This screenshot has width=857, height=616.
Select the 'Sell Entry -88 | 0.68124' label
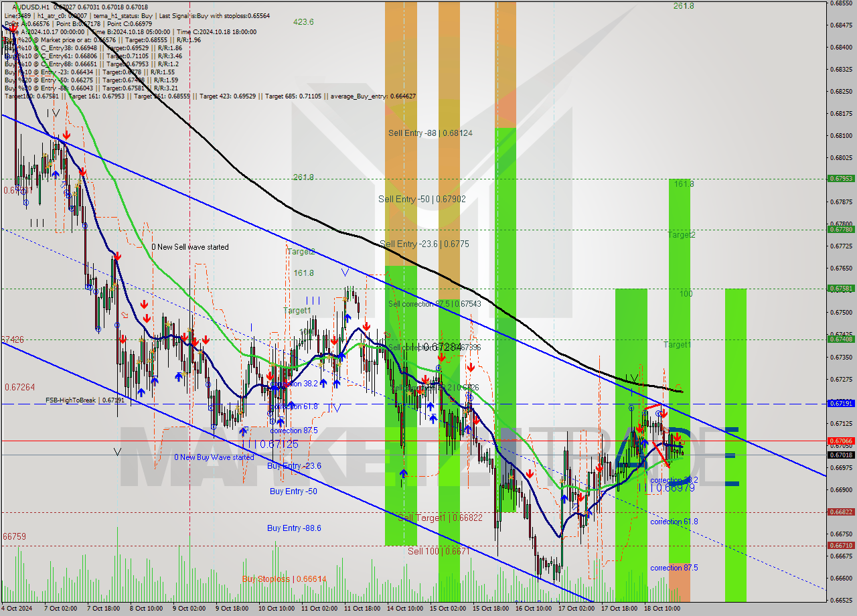[x=431, y=133]
